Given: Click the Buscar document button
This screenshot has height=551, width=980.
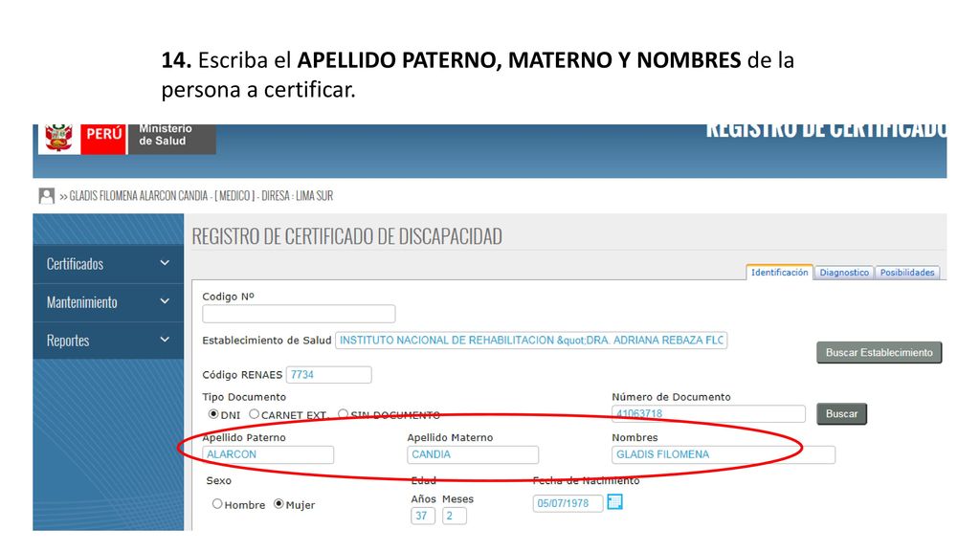Looking at the screenshot, I should pyautogui.click(x=841, y=413).
